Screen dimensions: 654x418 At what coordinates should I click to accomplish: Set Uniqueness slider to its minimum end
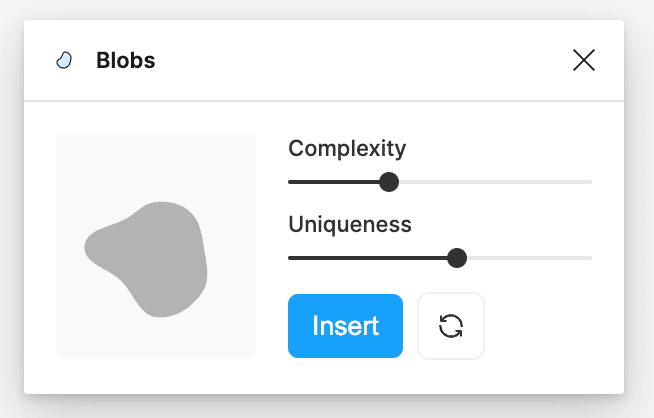(289, 258)
